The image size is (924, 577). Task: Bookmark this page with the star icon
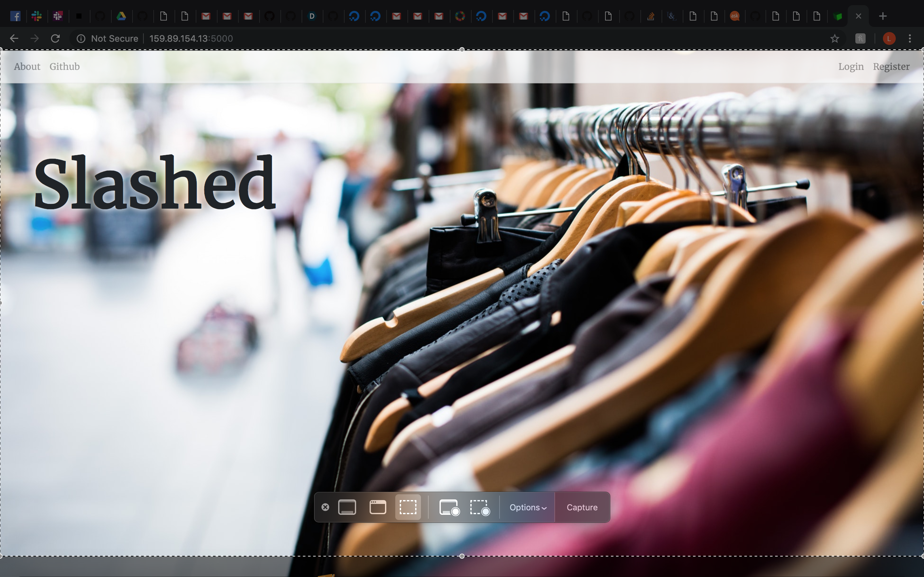tap(835, 38)
